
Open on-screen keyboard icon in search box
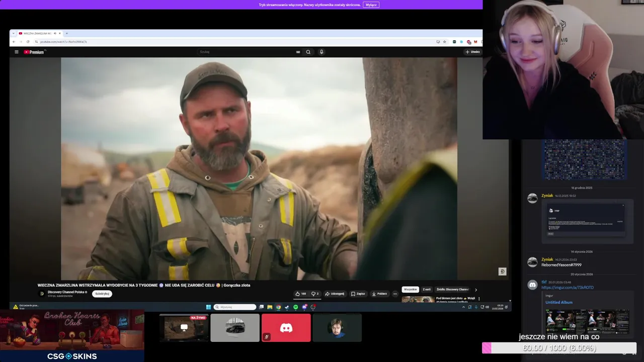[x=298, y=52]
